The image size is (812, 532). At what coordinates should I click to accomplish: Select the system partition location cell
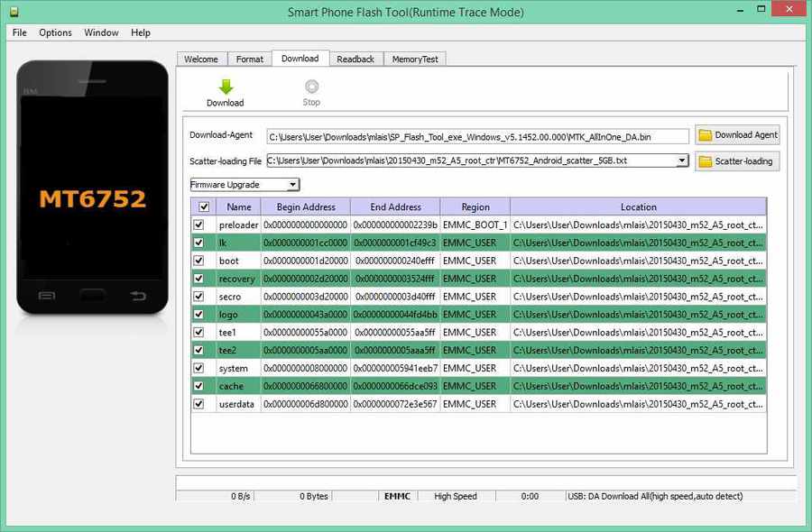pos(638,368)
